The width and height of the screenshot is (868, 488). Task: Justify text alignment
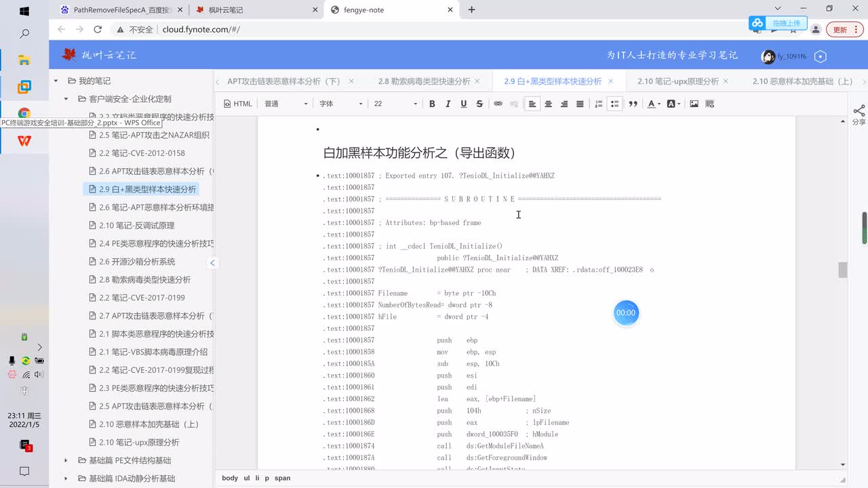coord(580,104)
